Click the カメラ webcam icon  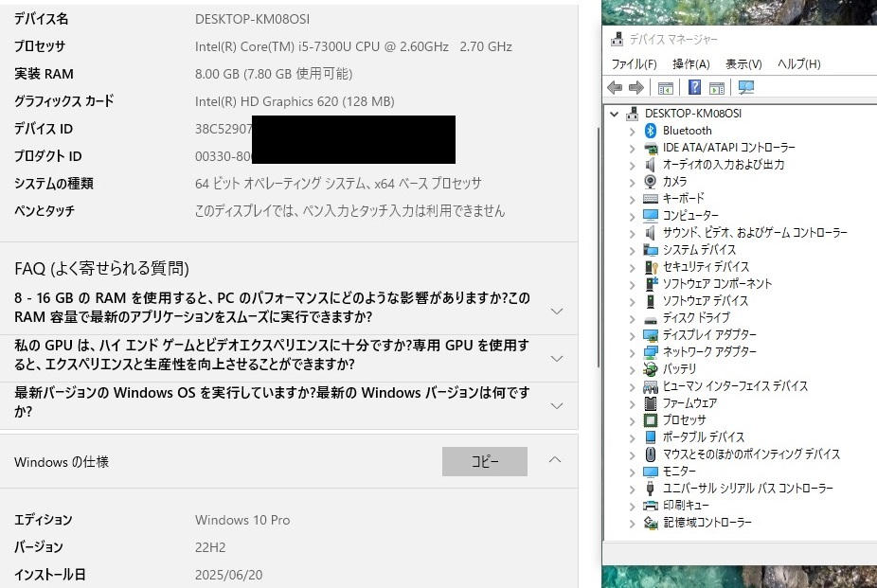tap(650, 182)
